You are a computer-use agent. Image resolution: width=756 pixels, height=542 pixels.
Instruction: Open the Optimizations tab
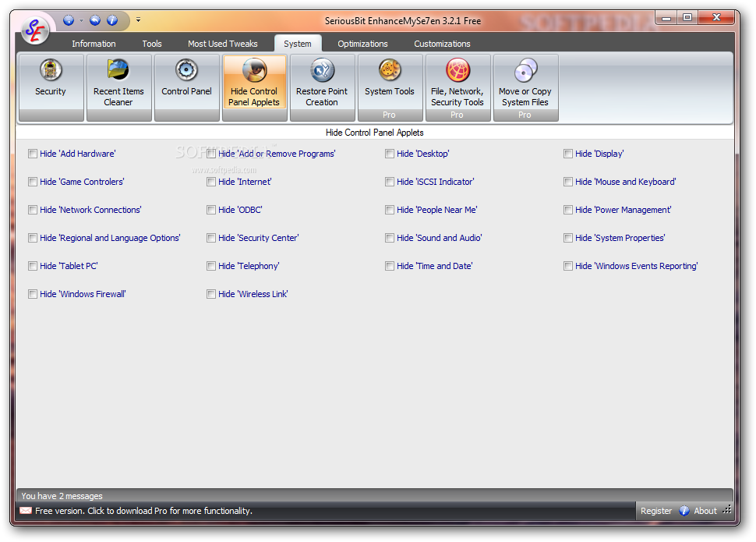362,44
